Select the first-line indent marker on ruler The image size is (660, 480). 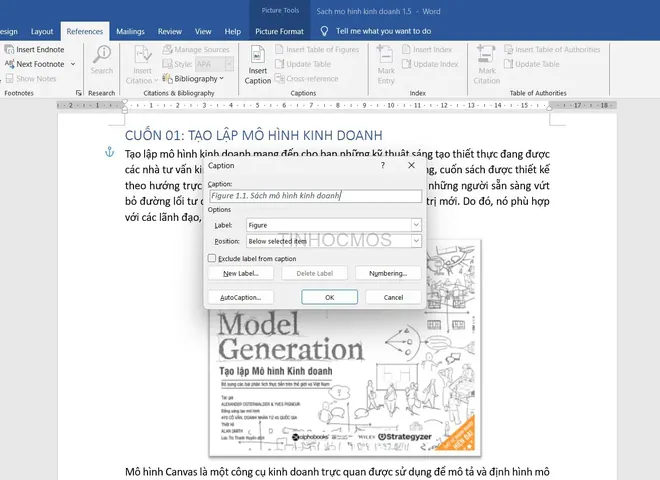[x=125, y=102]
